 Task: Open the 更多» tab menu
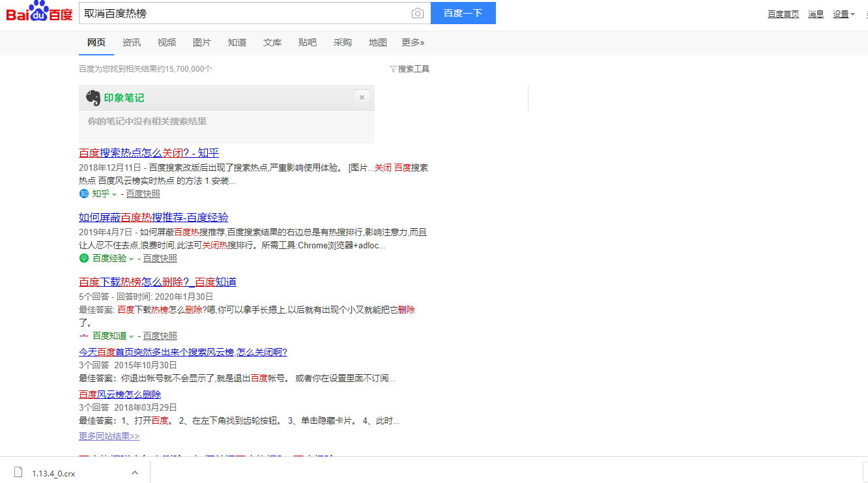[412, 42]
